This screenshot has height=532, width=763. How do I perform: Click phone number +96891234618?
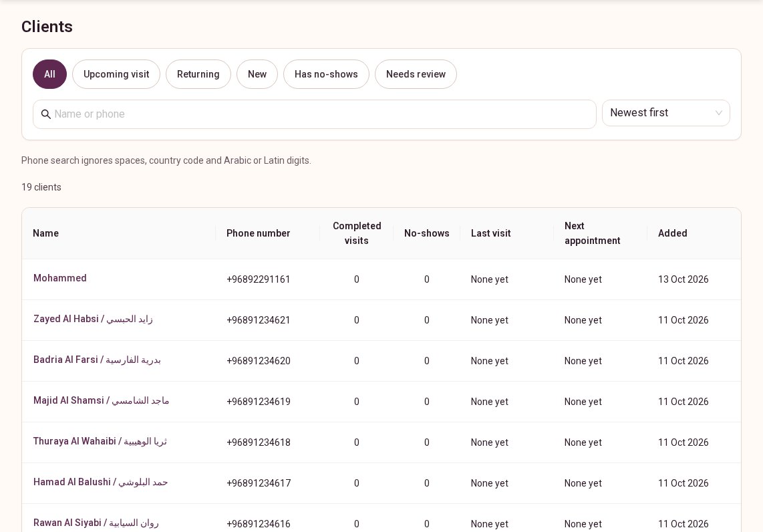tap(259, 443)
